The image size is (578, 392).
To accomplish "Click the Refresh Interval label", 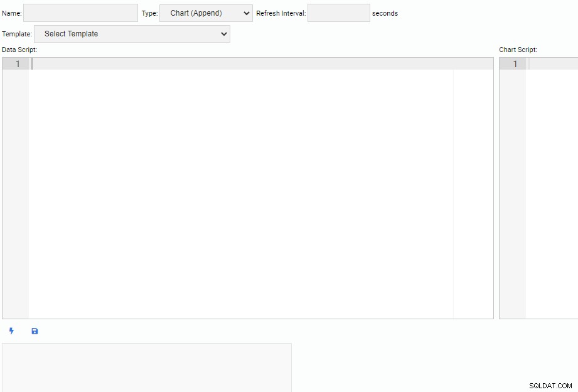I will (281, 13).
